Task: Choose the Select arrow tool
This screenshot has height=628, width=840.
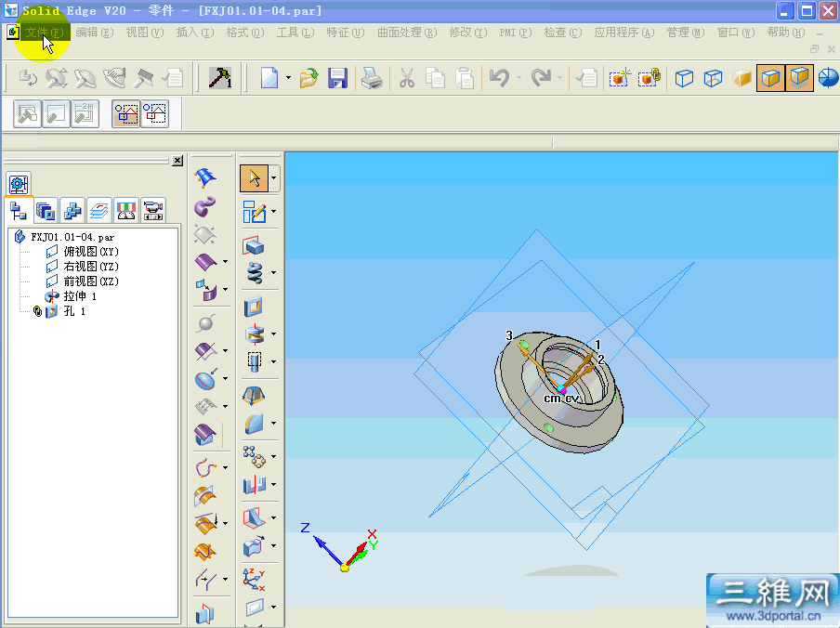Action: [x=254, y=178]
